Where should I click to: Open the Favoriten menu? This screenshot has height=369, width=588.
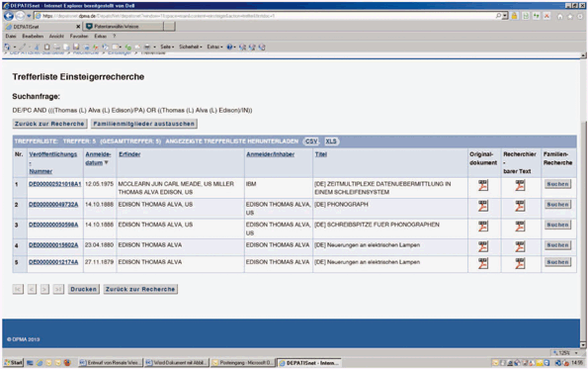[x=79, y=36]
